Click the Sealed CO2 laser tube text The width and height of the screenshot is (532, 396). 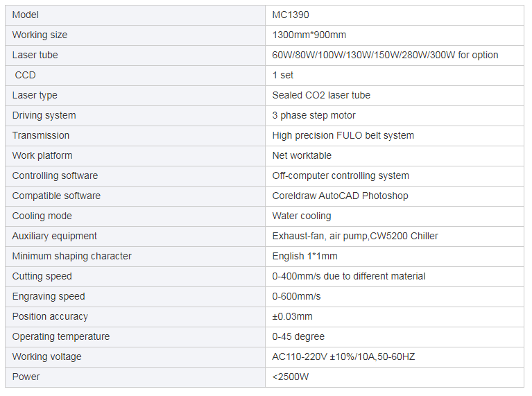tap(321, 95)
